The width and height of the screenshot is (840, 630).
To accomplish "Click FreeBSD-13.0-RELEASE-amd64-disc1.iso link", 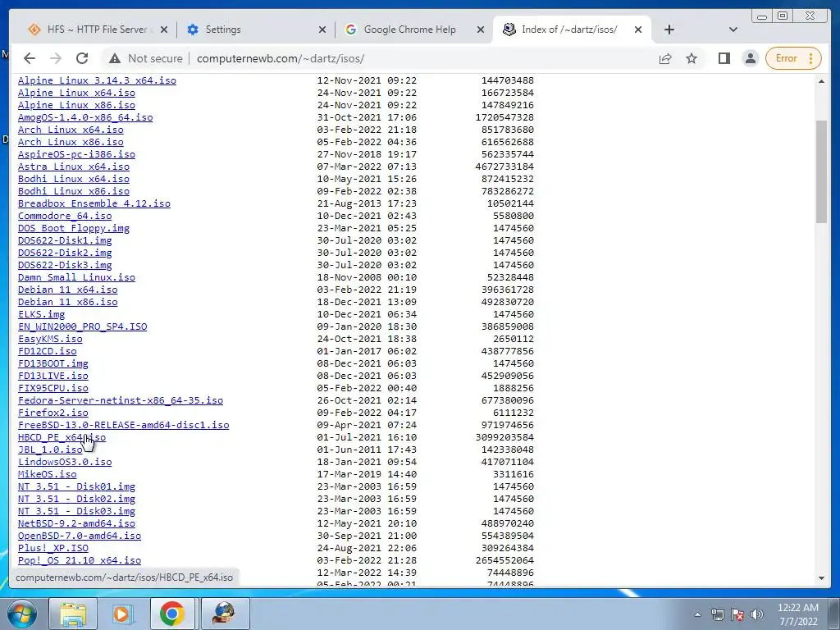I will pyautogui.click(x=123, y=426).
